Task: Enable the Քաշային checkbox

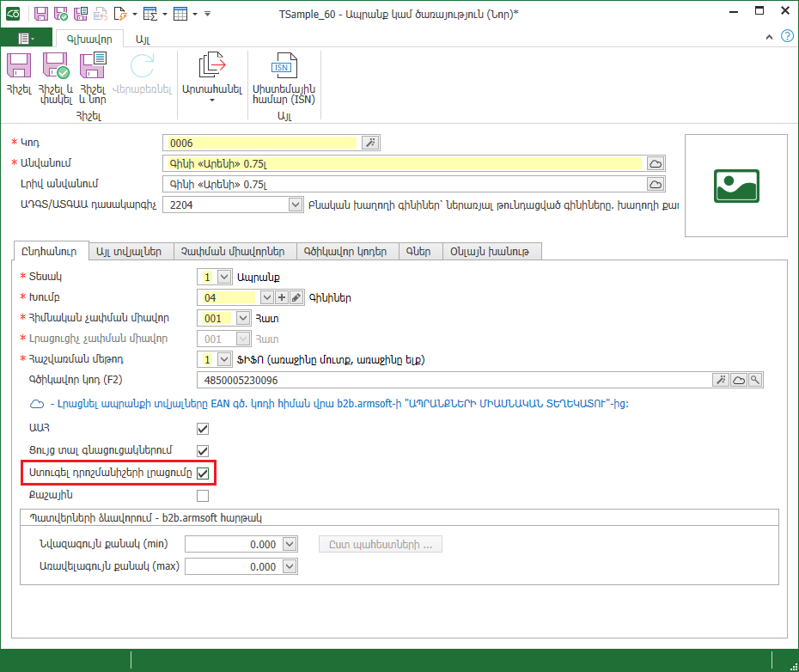Action: click(x=203, y=495)
